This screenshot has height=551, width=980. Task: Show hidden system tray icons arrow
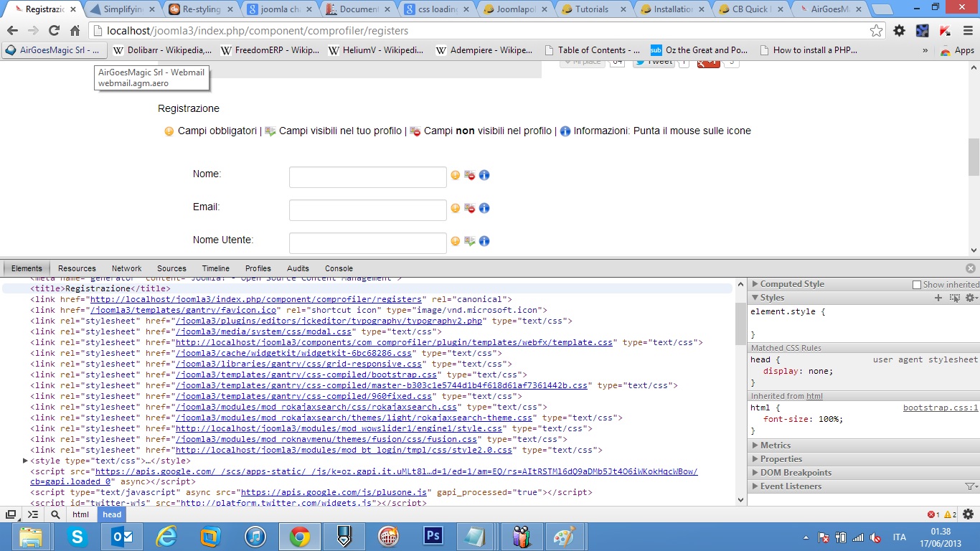click(x=806, y=537)
